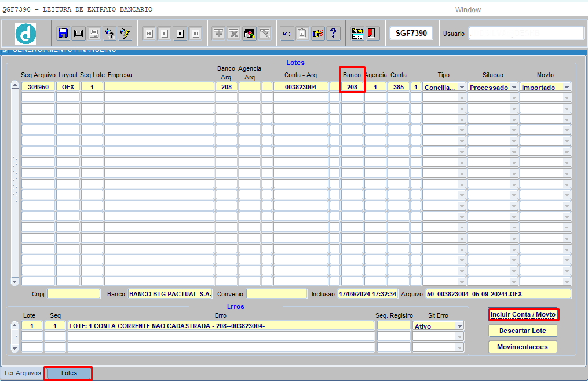This screenshot has height=381, width=588.
Task: Switch to the Ler Arquivos tab
Action: (x=23, y=373)
